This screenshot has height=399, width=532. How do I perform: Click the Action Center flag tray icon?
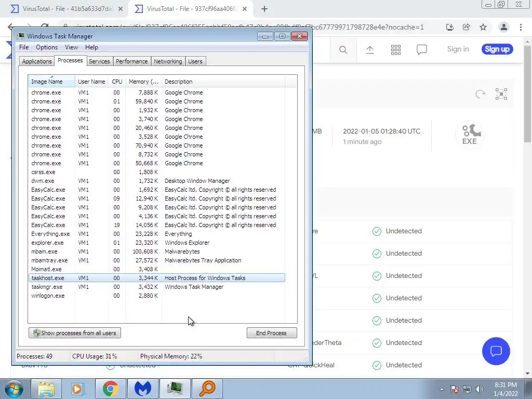click(454, 389)
